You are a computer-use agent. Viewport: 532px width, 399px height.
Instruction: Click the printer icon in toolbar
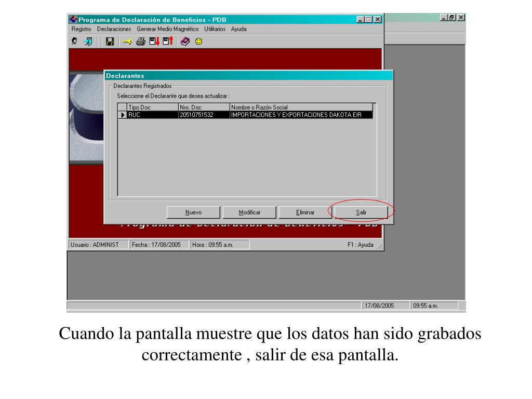point(141,42)
